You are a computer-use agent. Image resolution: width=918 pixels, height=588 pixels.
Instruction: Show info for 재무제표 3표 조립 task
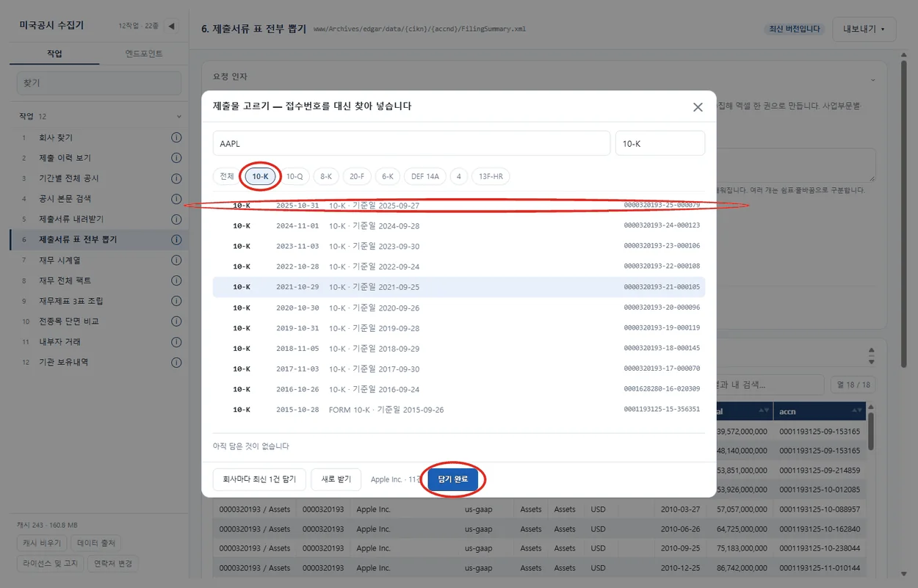(176, 301)
